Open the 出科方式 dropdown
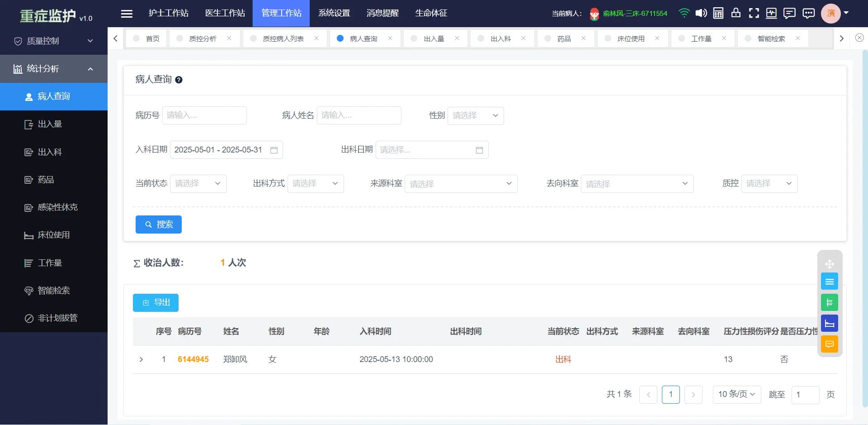The width and height of the screenshot is (868, 425). click(316, 183)
